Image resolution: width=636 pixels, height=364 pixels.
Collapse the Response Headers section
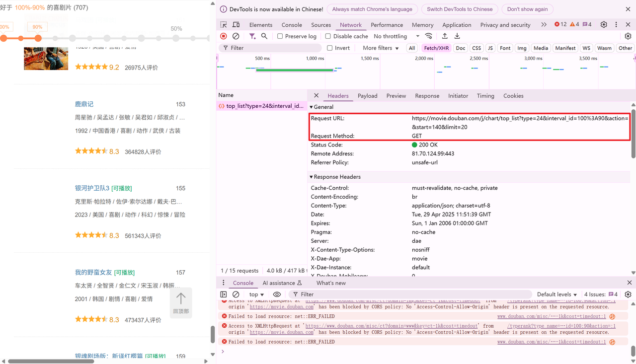335,177
